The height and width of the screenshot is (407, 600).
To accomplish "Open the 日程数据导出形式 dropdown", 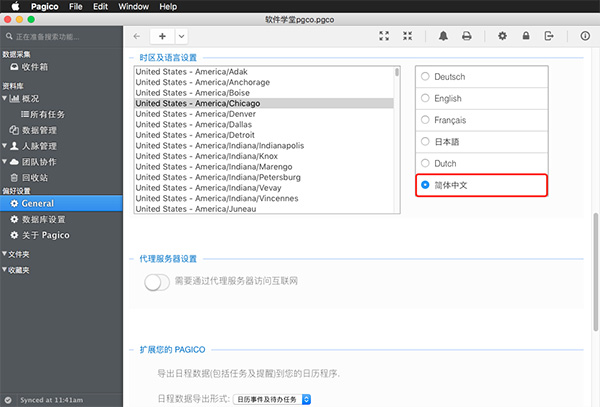I will point(272,399).
